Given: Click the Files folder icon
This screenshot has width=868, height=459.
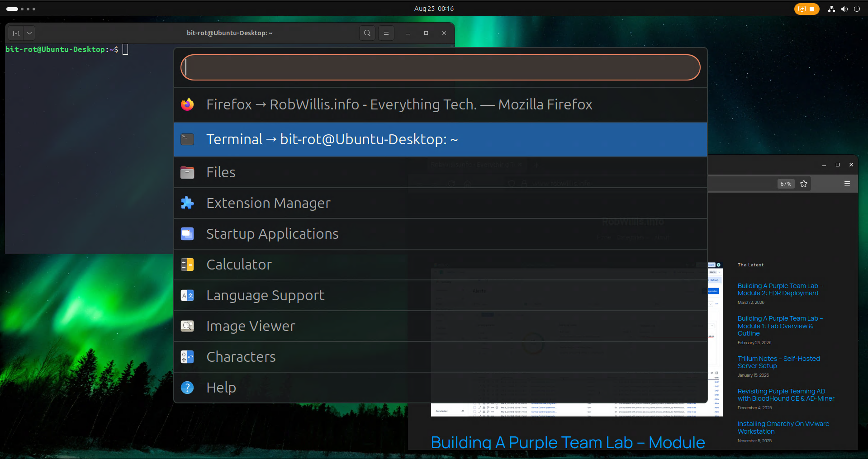Looking at the screenshot, I should click(187, 172).
